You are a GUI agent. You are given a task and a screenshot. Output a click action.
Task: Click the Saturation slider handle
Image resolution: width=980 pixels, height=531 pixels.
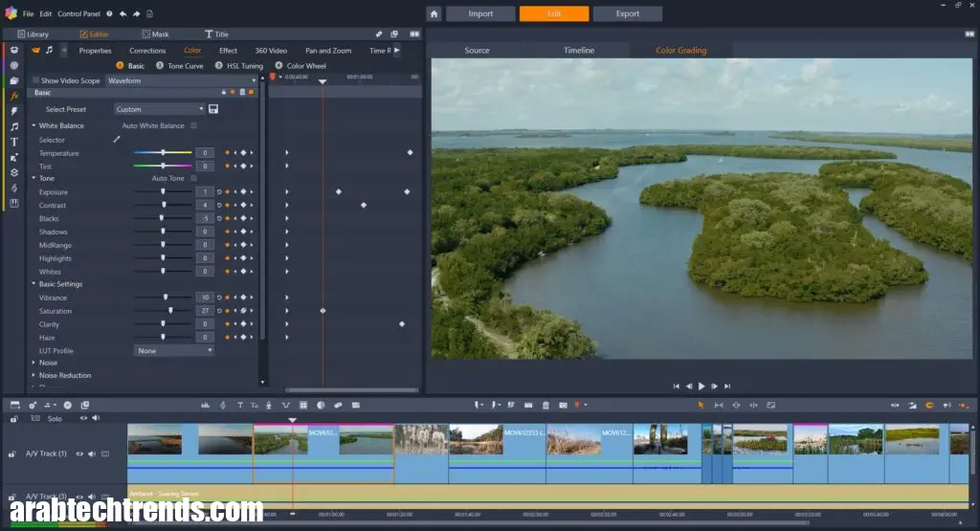pos(170,311)
